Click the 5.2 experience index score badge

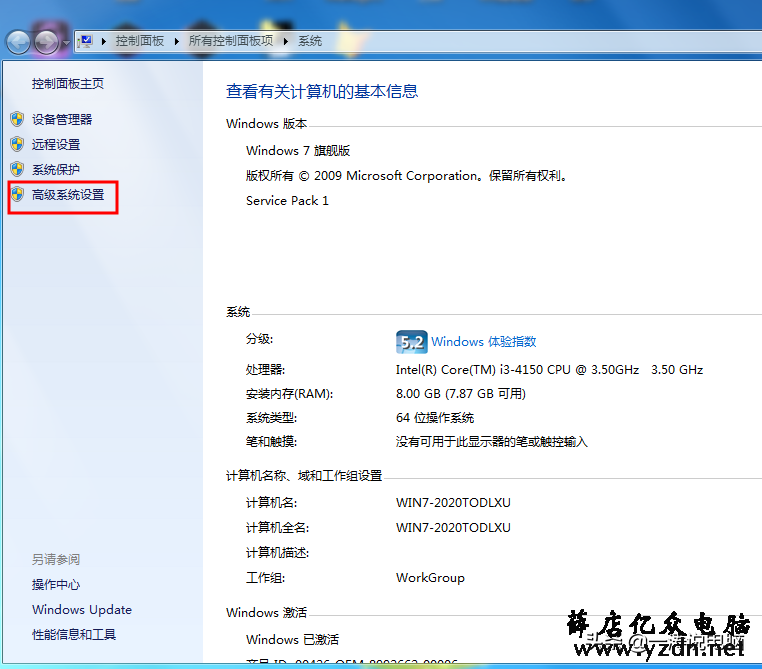(x=412, y=342)
